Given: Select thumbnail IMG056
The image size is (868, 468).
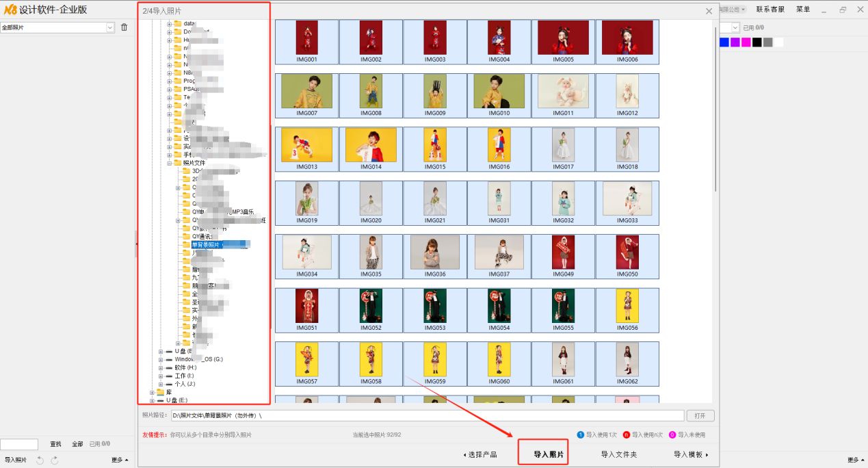Looking at the screenshot, I should [x=627, y=309].
